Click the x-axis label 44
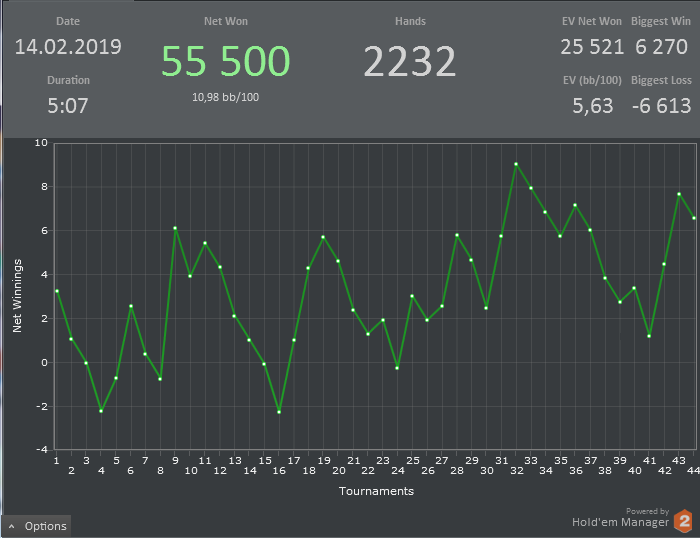 click(x=693, y=471)
